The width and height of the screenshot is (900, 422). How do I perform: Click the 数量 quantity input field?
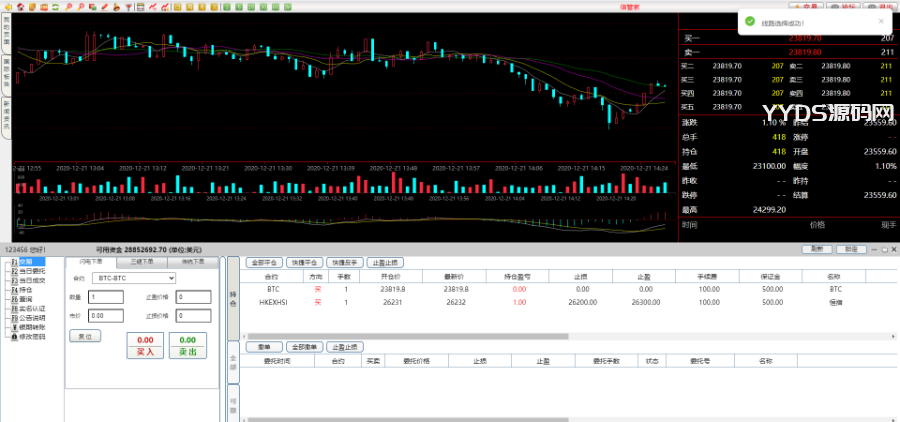pyautogui.click(x=105, y=297)
